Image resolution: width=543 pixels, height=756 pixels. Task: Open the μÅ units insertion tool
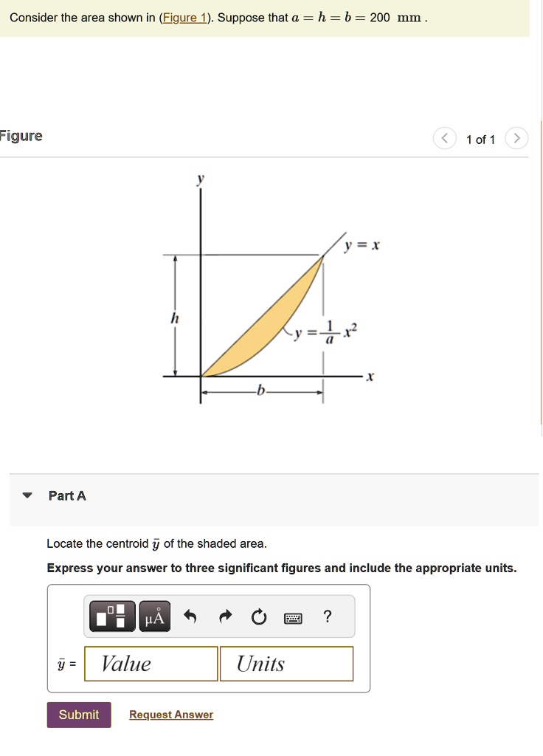click(155, 616)
